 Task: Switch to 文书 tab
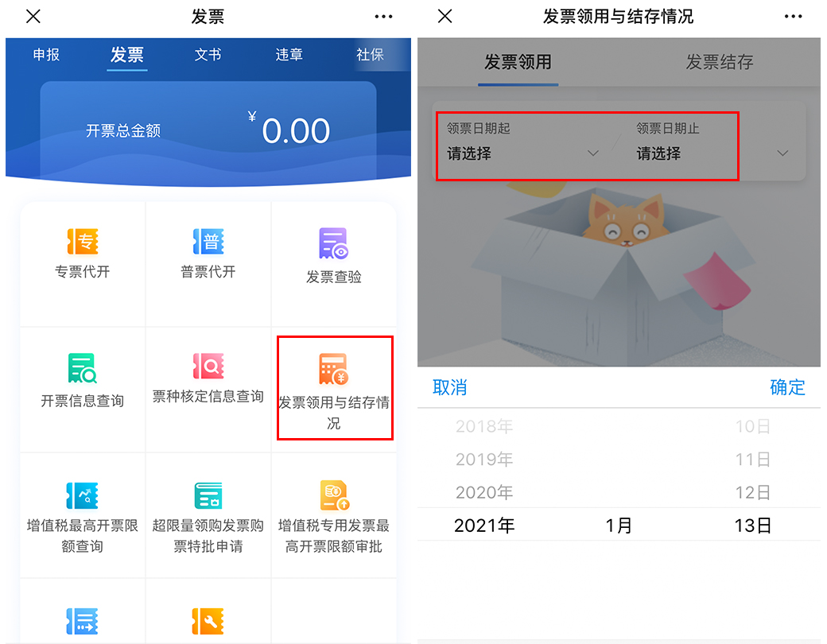coord(208,54)
